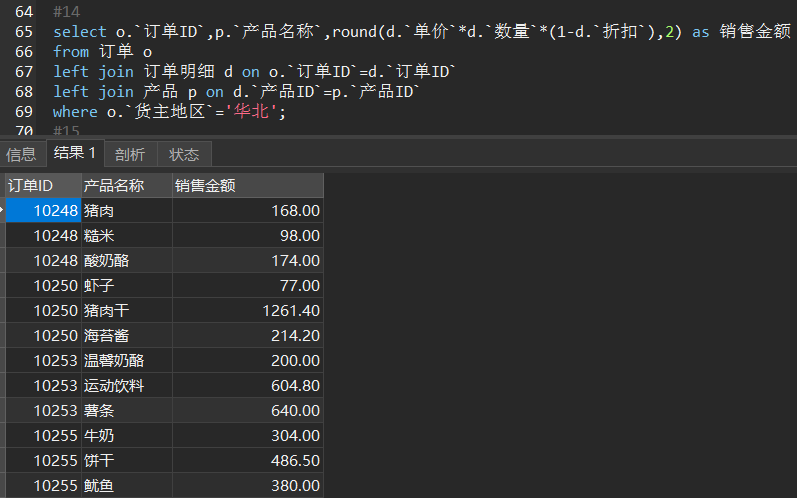The height and width of the screenshot is (498, 797).
Task: Select the 糙米 product cell
Action: click(99, 236)
